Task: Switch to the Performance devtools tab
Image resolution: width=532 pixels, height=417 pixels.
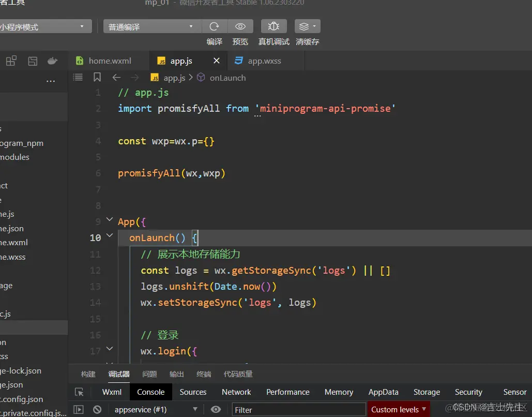Action: (287, 392)
